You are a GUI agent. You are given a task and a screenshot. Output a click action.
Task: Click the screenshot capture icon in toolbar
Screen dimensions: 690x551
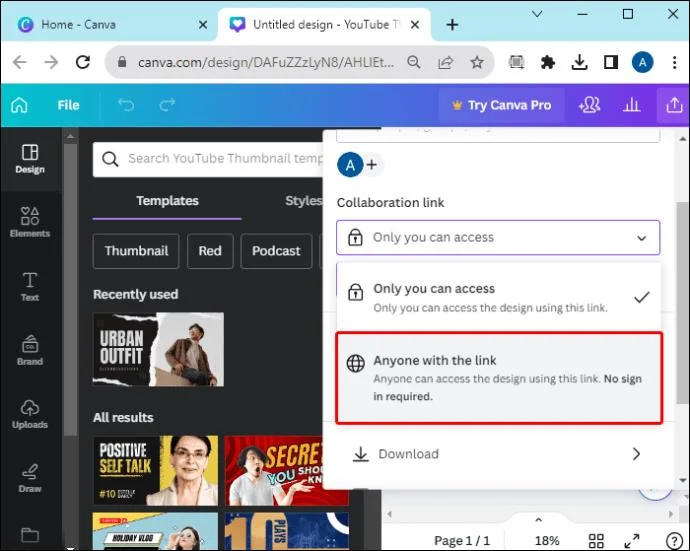[x=516, y=62]
